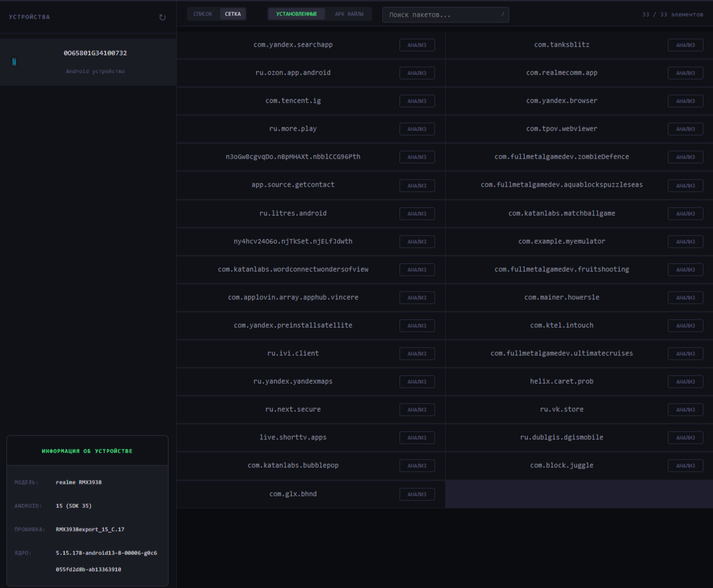Click Анализ for ru.dublgis.dgismobile
Image resolution: width=713 pixels, height=588 pixels.
click(x=685, y=437)
